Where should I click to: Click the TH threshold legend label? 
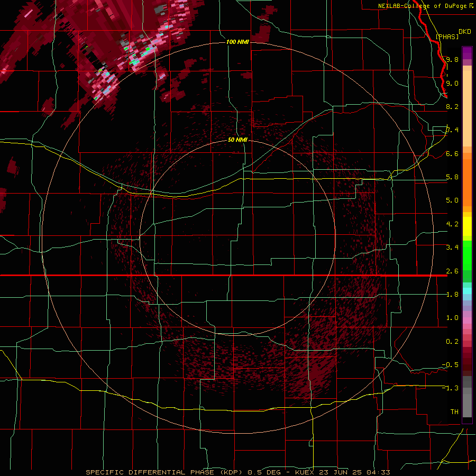[454, 412]
